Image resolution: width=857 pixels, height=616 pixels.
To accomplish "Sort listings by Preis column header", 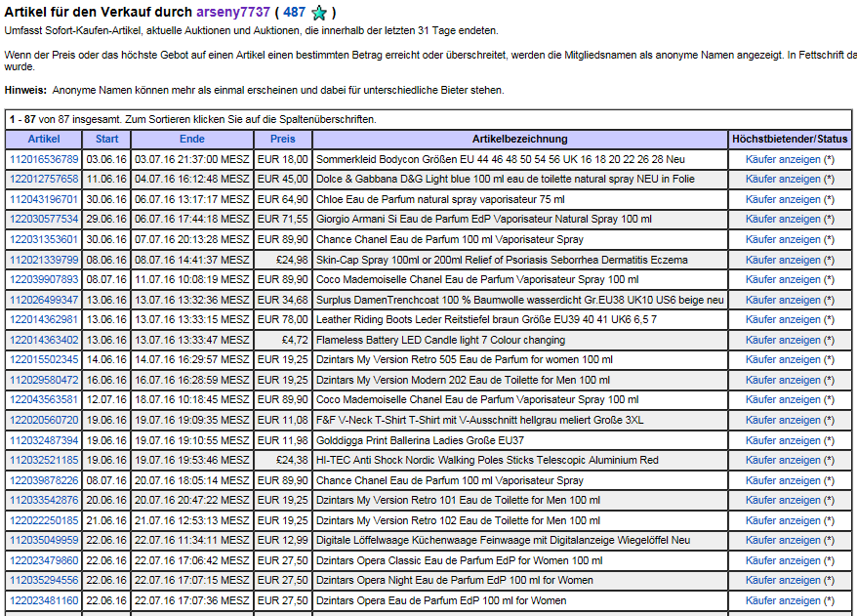I will pos(282,139).
